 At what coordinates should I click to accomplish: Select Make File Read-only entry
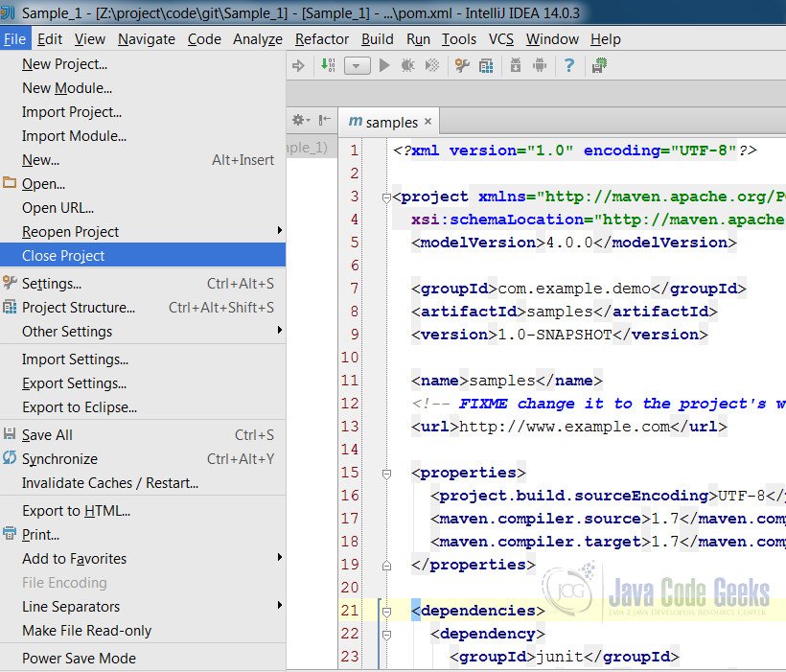click(x=143, y=631)
